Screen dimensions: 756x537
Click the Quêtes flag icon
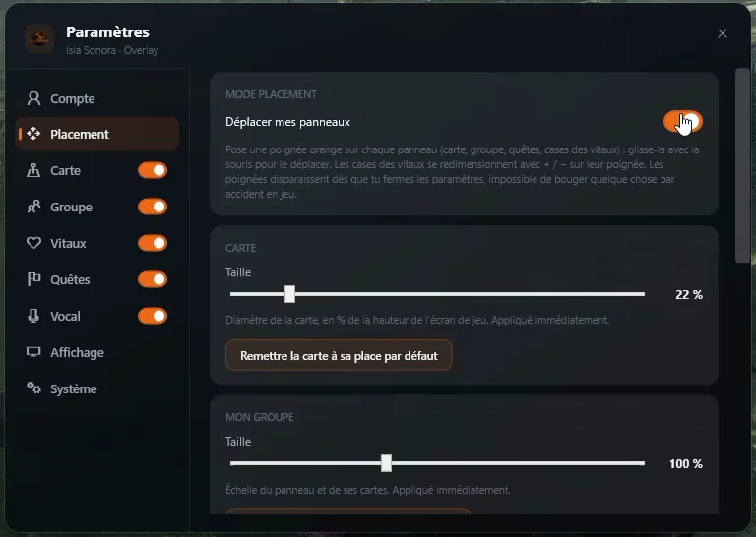pyautogui.click(x=33, y=279)
